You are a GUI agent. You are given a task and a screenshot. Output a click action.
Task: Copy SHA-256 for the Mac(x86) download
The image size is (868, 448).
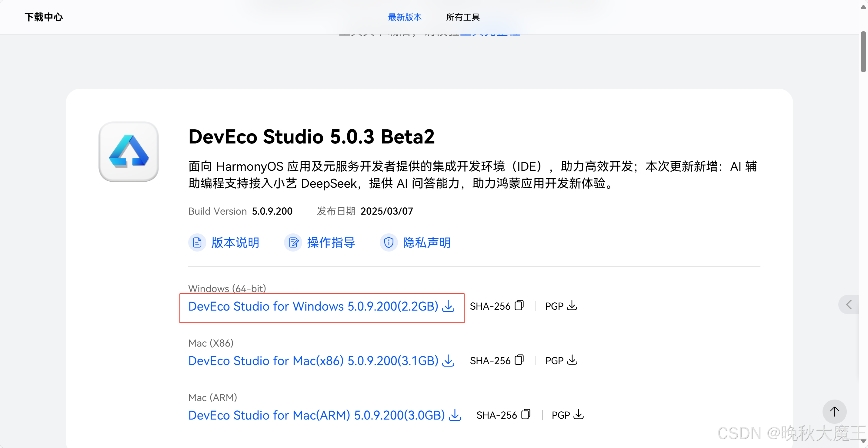(519, 360)
